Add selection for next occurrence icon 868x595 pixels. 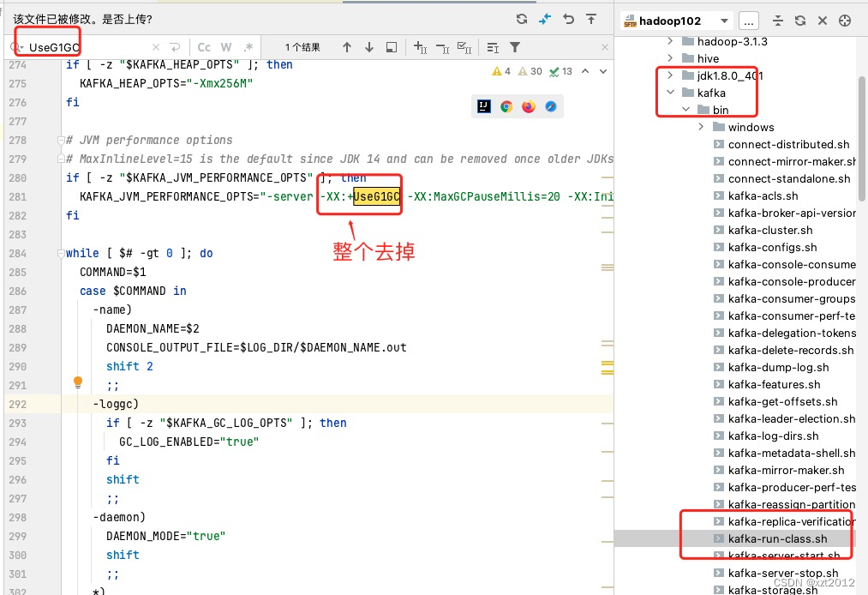(x=420, y=48)
